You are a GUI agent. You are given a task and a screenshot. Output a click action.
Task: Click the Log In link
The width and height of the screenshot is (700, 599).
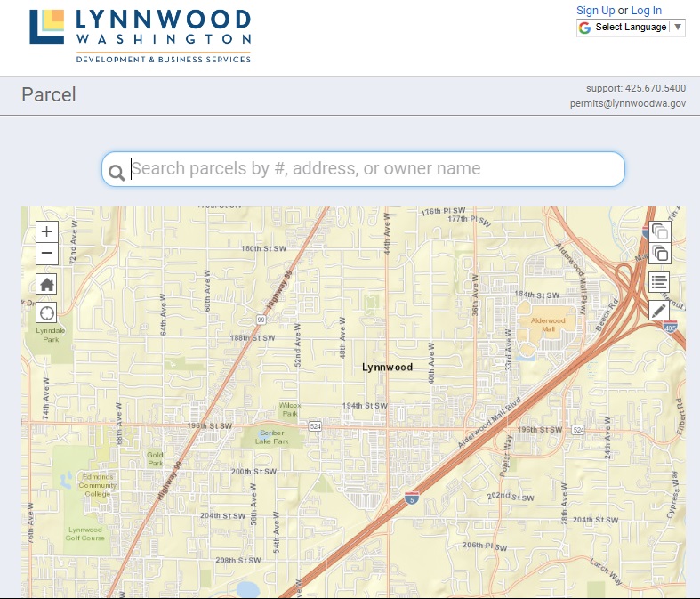(x=646, y=11)
